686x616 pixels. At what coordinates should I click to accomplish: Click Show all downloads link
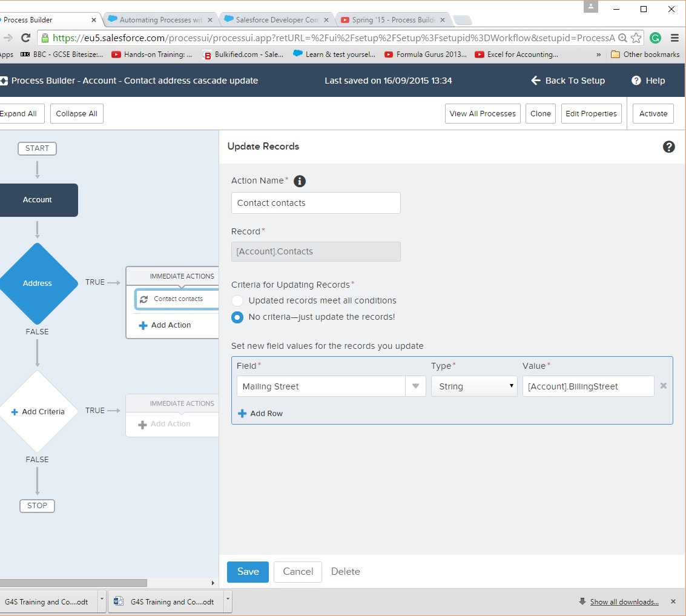(624, 602)
